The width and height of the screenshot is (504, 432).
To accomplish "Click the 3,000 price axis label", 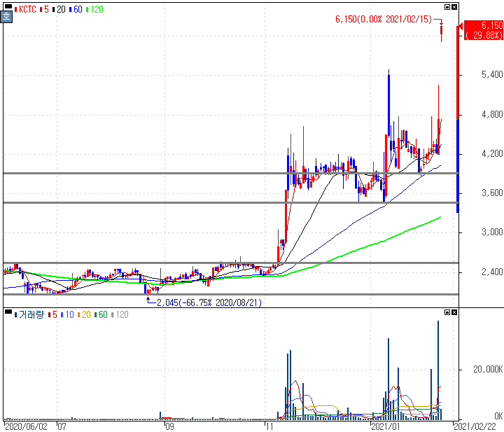I will click(x=492, y=232).
